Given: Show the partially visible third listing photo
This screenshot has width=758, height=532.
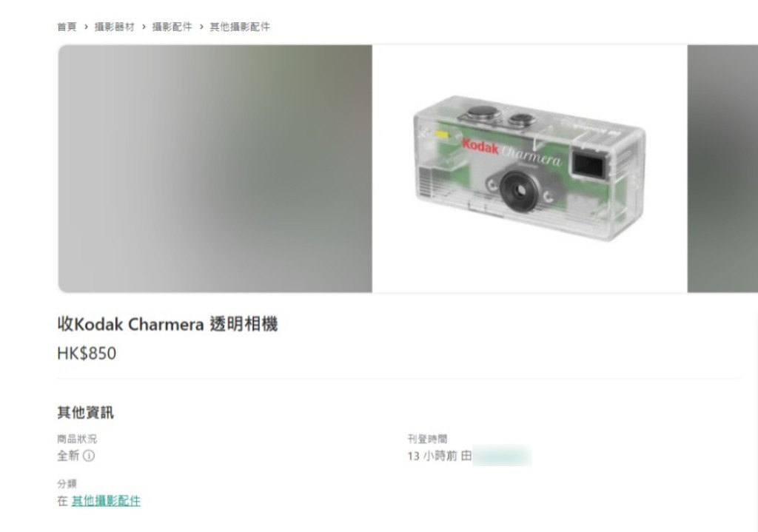Looking at the screenshot, I should pyautogui.click(x=722, y=169).
